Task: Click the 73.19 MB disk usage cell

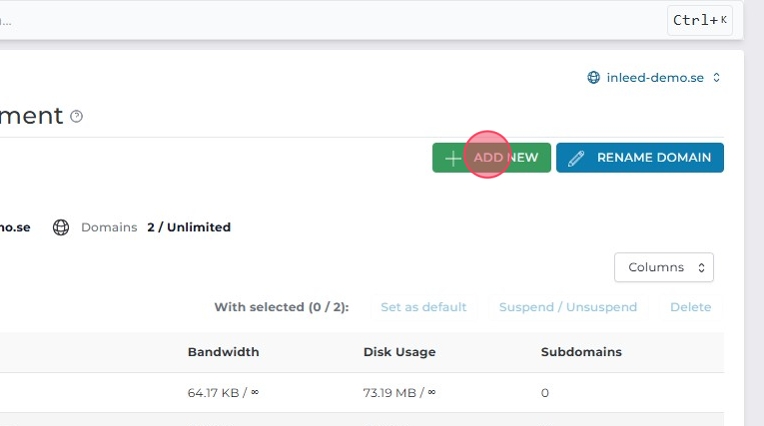Action: tap(397, 393)
